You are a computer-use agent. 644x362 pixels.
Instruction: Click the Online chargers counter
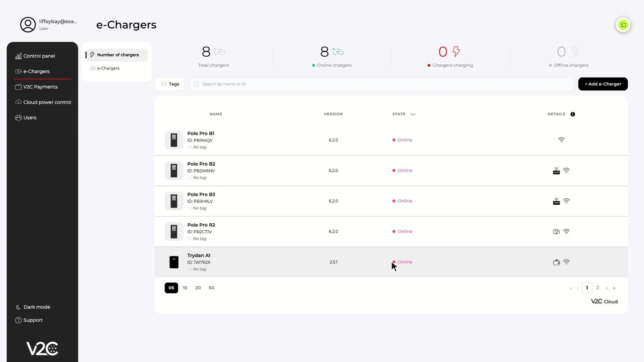pos(332,56)
